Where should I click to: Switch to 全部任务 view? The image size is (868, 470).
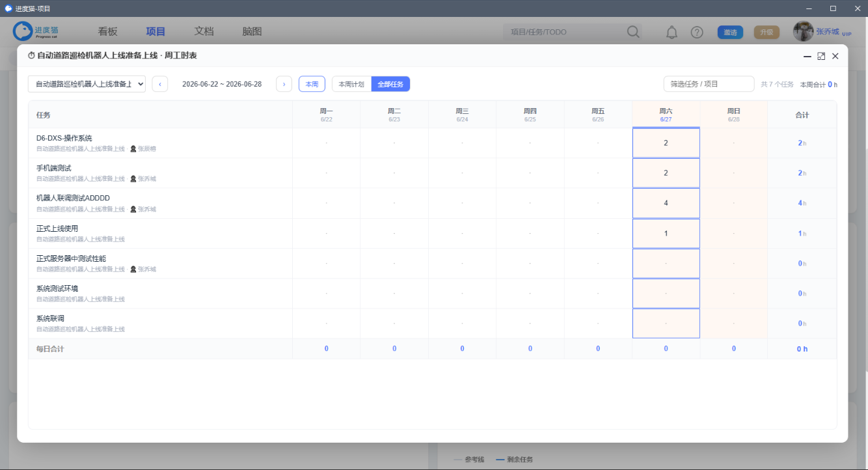[x=391, y=84]
